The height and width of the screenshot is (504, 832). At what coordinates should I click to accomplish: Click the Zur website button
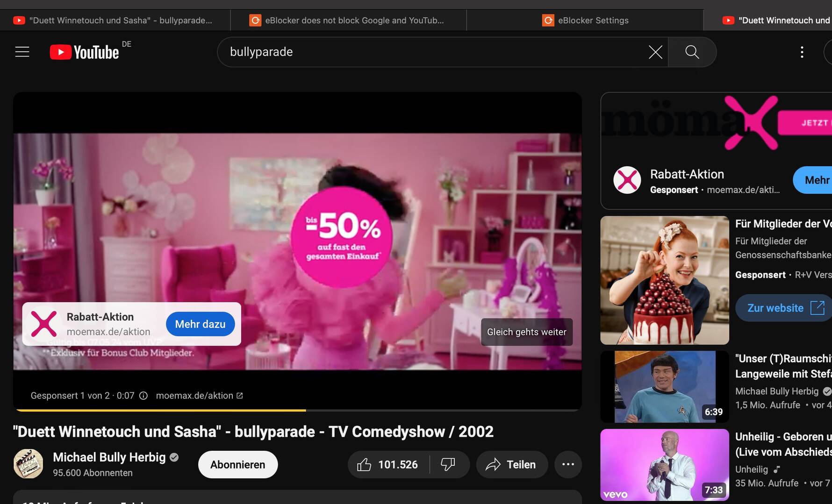pyautogui.click(x=784, y=308)
